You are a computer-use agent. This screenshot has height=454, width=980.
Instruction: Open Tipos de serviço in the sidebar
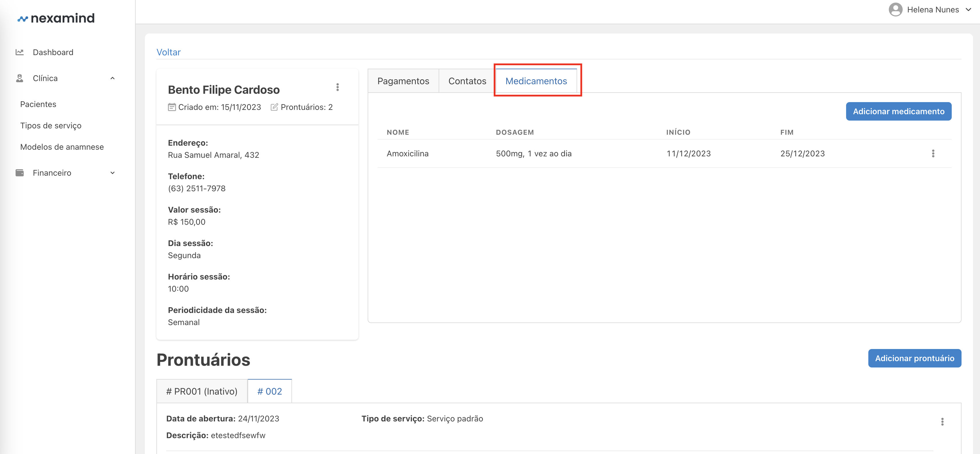coord(51,125)
